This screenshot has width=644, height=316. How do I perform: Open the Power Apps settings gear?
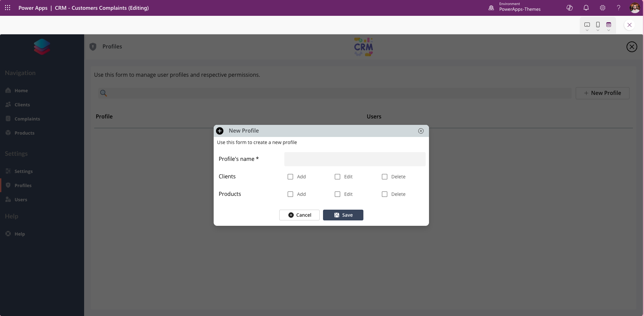pos(602,8)
